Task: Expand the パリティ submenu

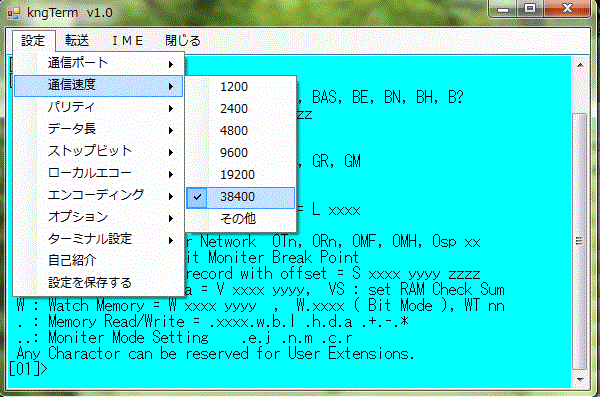Action: point(98,108)
